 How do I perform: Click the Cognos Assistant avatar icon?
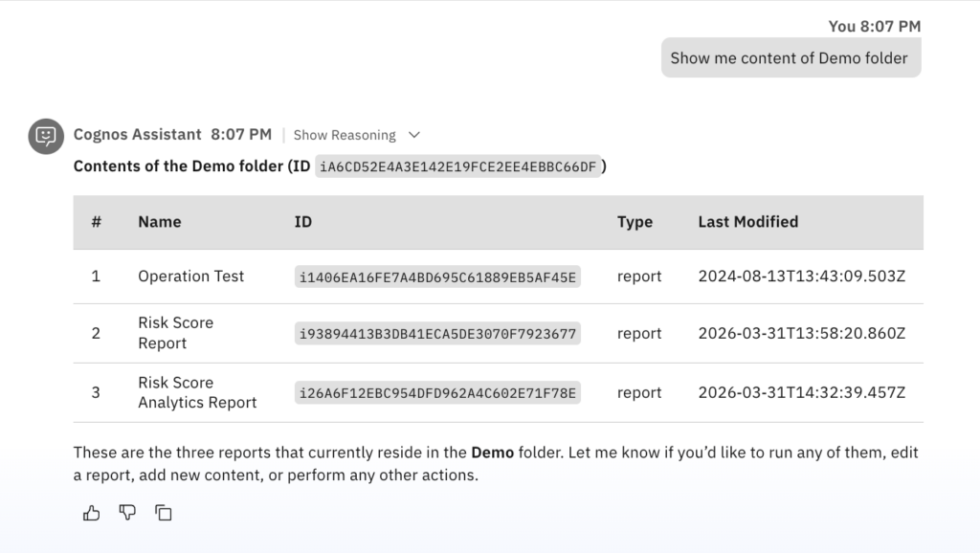[x=46, y=137]
